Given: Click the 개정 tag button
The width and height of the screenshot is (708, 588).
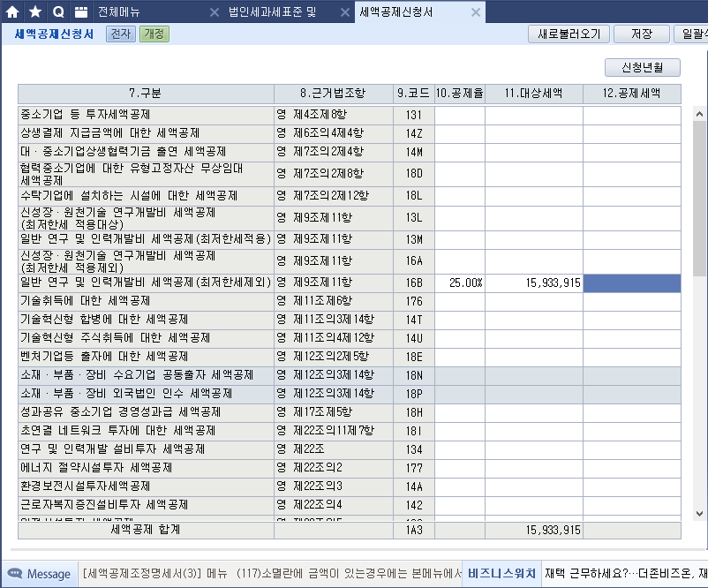Looking at the screenshot, I should [x=154, y=34].
